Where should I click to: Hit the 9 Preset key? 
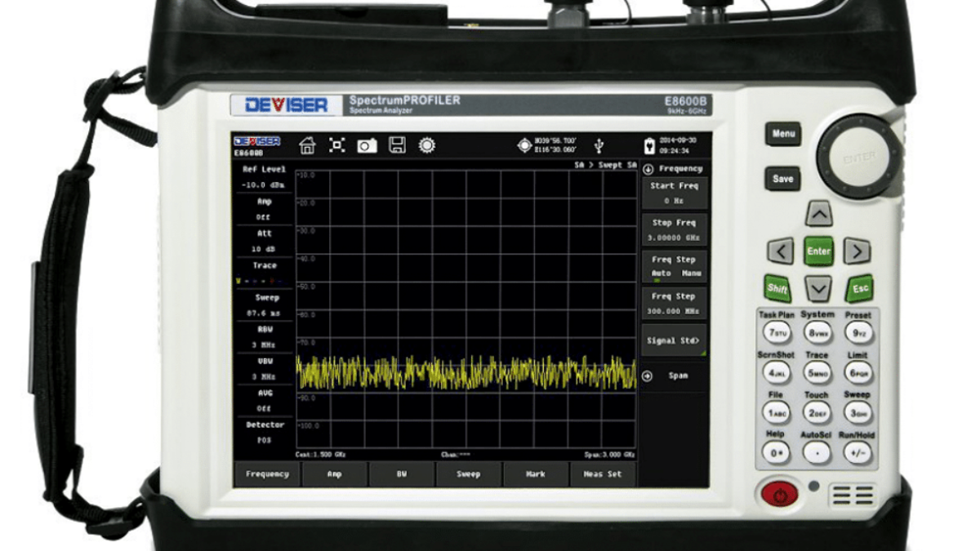point(857,333)
